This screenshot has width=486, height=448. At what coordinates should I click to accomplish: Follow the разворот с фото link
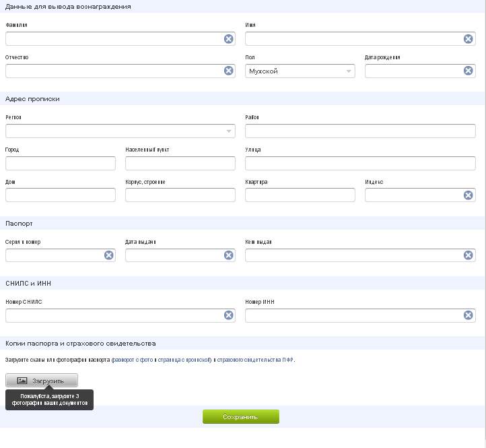pos(133,360)
